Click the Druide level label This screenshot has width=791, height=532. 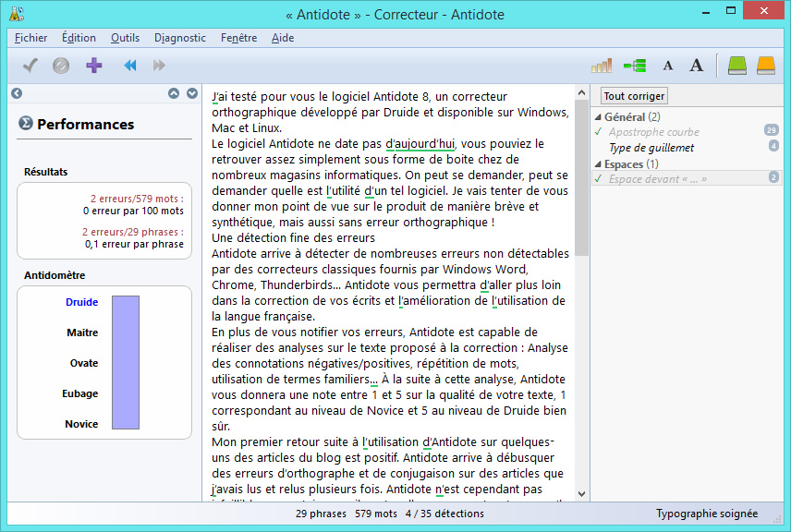81,302
